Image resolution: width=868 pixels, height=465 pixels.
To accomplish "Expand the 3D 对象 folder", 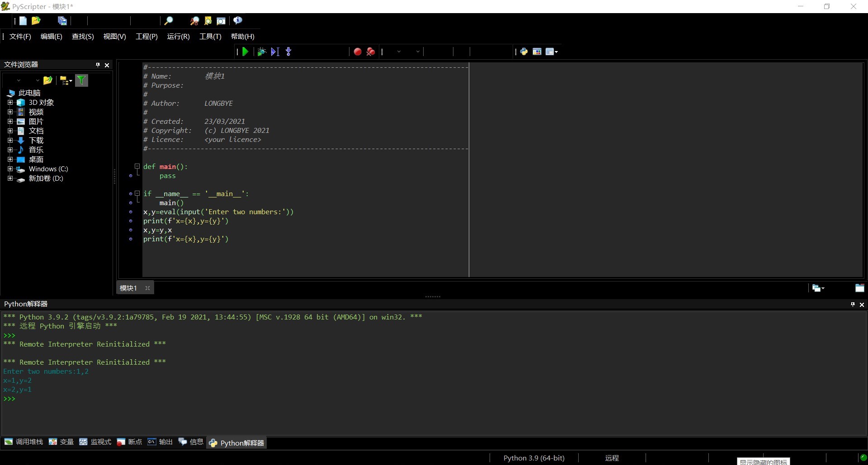I will [10, 103].
